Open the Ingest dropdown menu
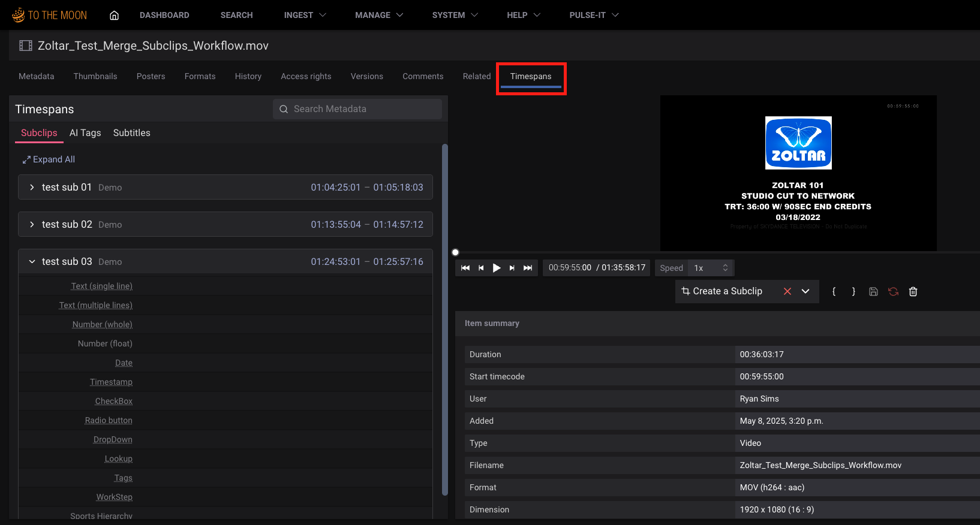 (305, 15)
